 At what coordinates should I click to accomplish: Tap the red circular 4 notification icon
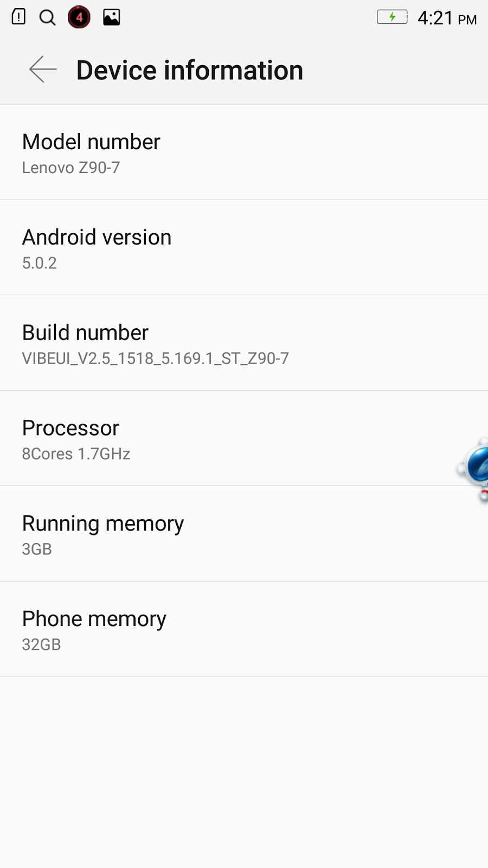[x=79, y=17]
